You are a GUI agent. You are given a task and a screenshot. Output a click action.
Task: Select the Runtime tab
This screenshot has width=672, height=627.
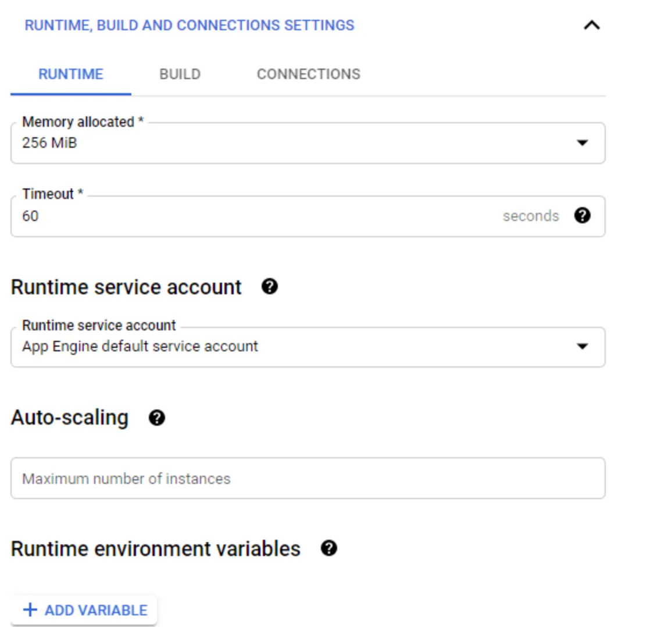coord(70,74)
